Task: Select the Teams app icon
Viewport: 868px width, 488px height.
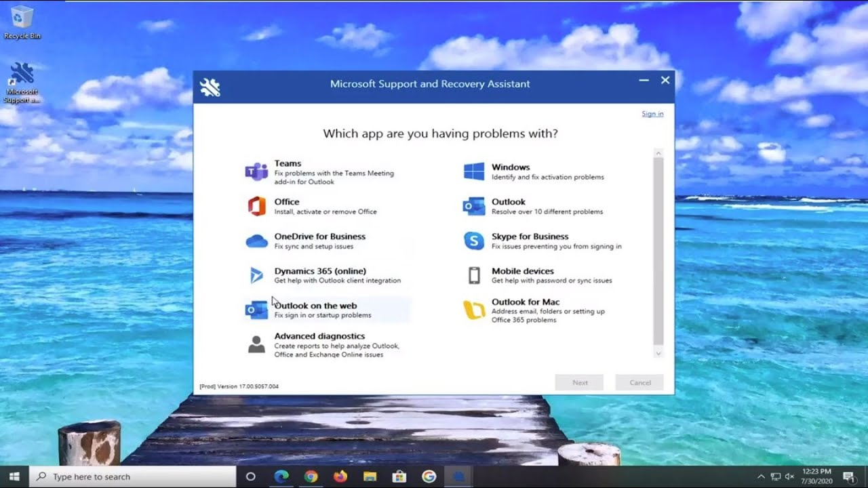Action: click(256, 172)
